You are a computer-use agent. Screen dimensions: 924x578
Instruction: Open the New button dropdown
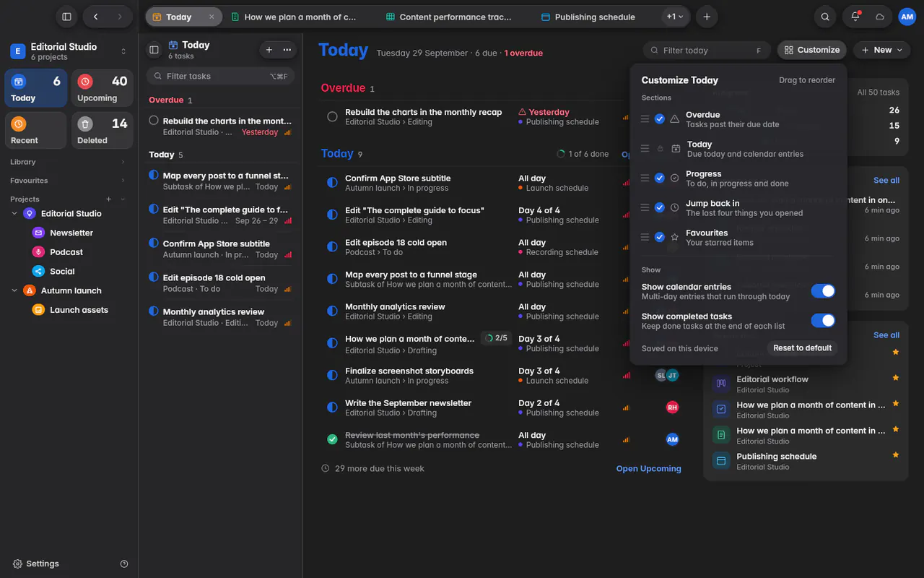(x=882, y=50)
